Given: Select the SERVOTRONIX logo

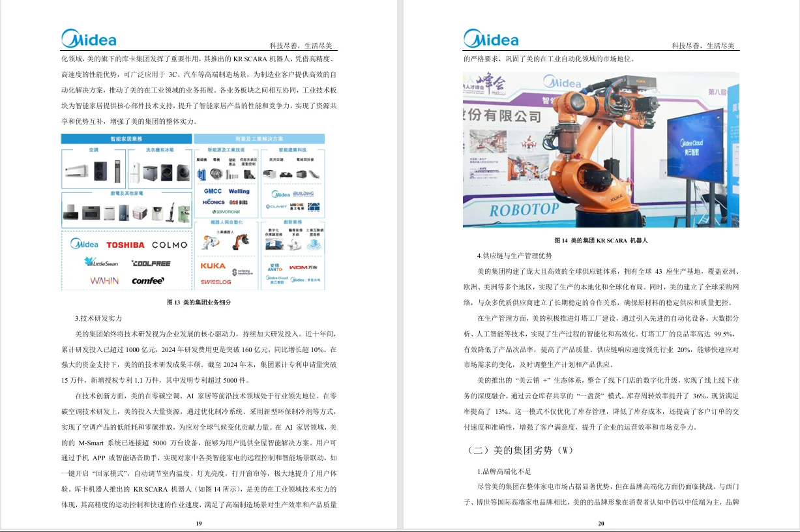Looking at the screenshot, I should coord(226,212).
